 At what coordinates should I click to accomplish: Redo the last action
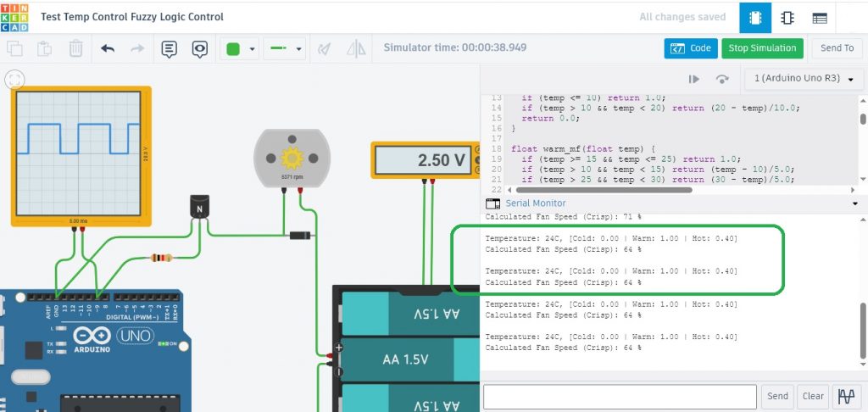tap(137, 48)
